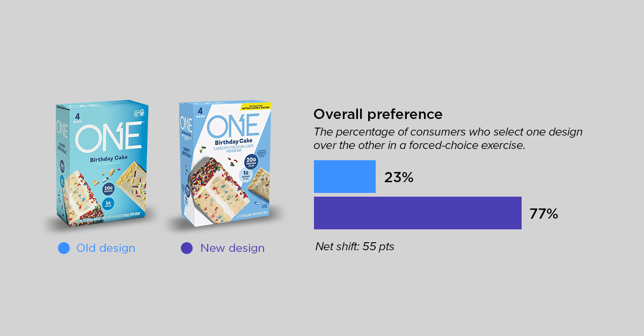Image resolution: width=644 pixels, height=336 pixels.
Task: Click the Overall preference heading
Action: [378, 114]
